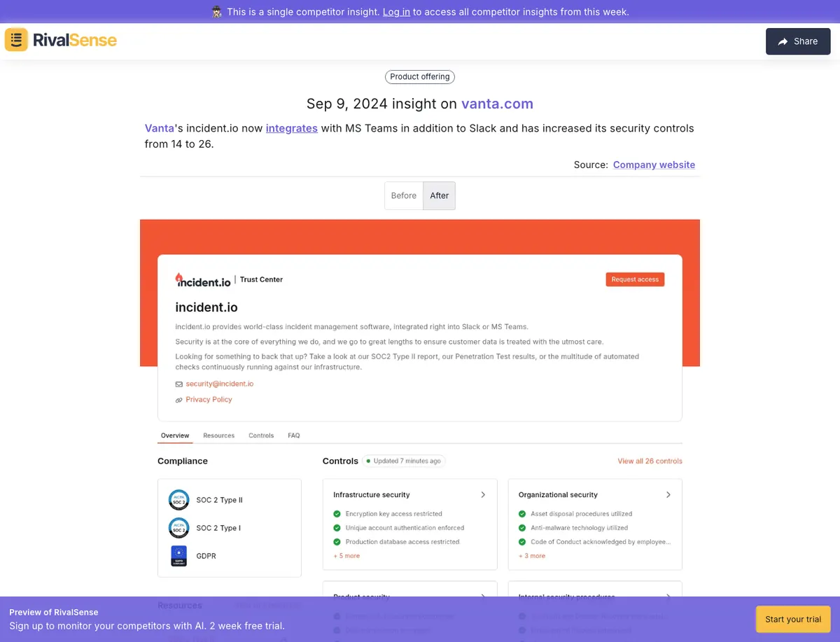Click the detective emoji in top banner
This screenshot has height=642, width=840.
pyautogui.click(x=218, y=12)
